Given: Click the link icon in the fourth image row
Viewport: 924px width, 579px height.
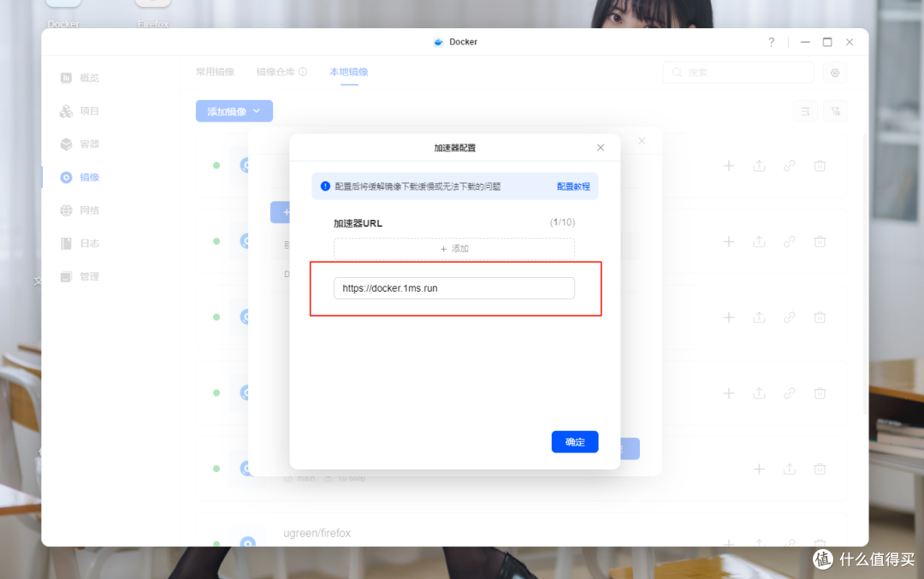Looking at the screenshot, I should [x=790, y=393].
